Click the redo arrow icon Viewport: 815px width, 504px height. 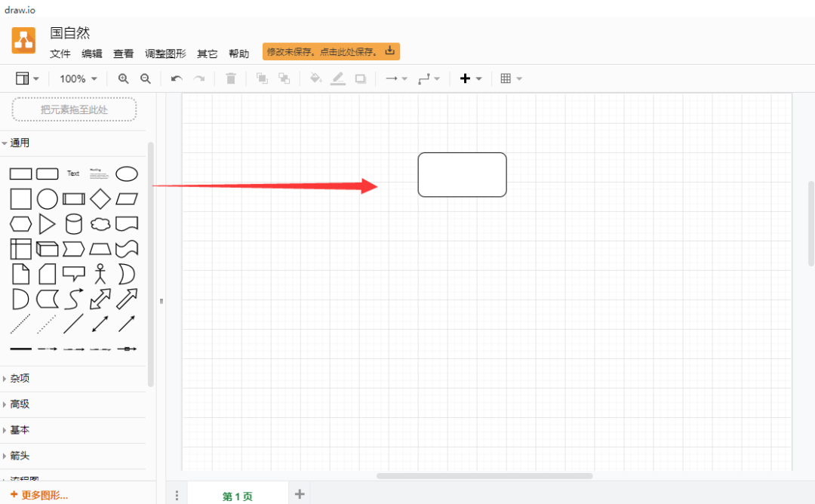pyautogui.click(x=199, y=78)
